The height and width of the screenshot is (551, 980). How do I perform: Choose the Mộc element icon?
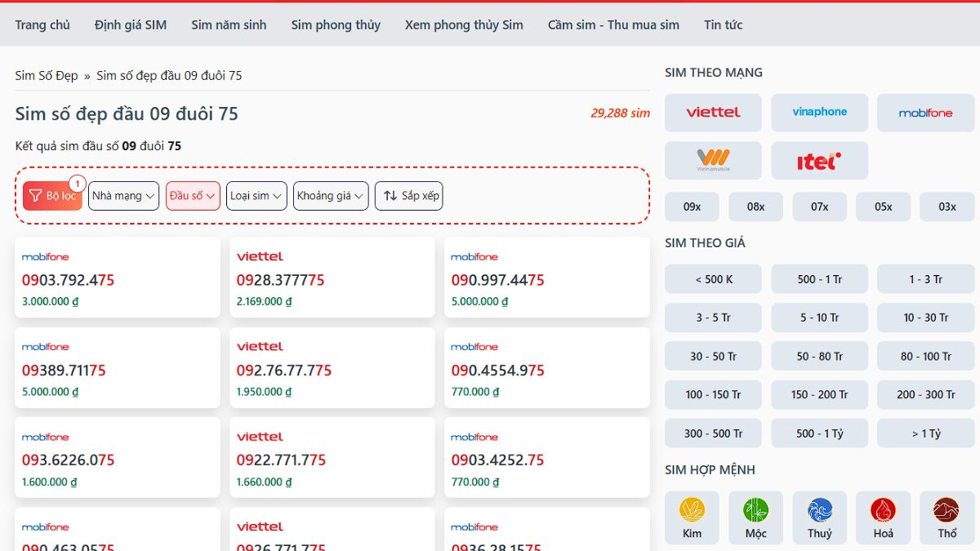coord(755,511)
